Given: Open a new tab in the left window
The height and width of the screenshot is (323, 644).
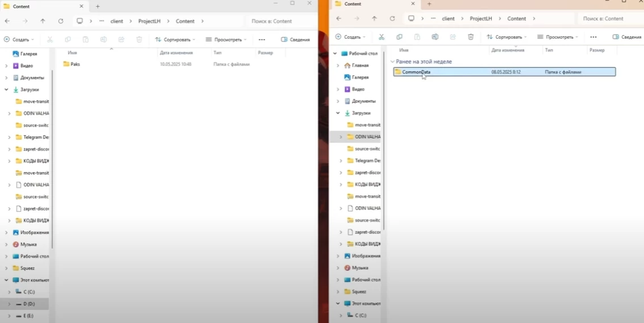Looking at the screenshot, I should 98,6.
